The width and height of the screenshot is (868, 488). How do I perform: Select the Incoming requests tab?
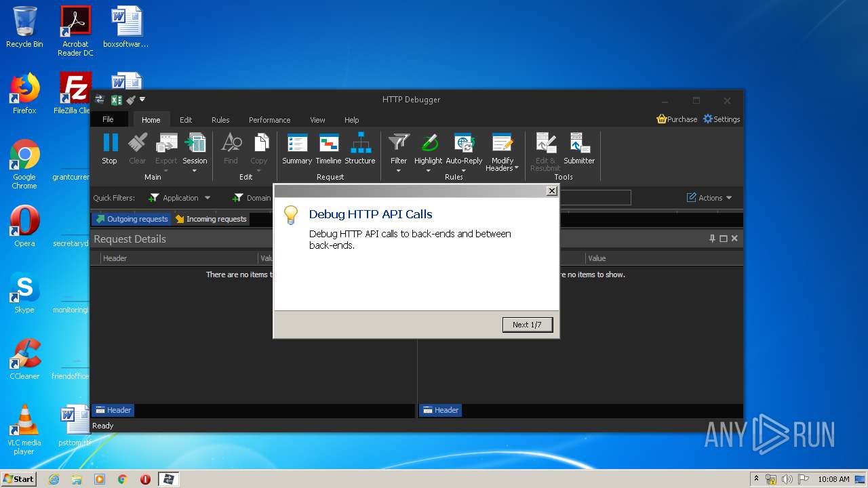(x=211, y=219)
